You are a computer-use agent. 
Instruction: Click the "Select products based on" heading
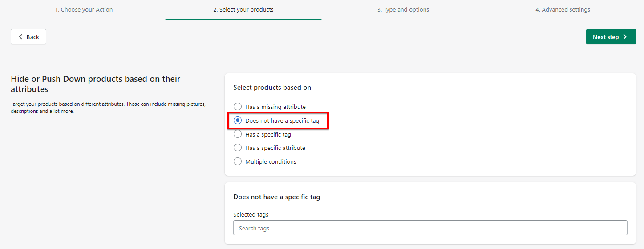pyautogui.click(x=272, y=88)
